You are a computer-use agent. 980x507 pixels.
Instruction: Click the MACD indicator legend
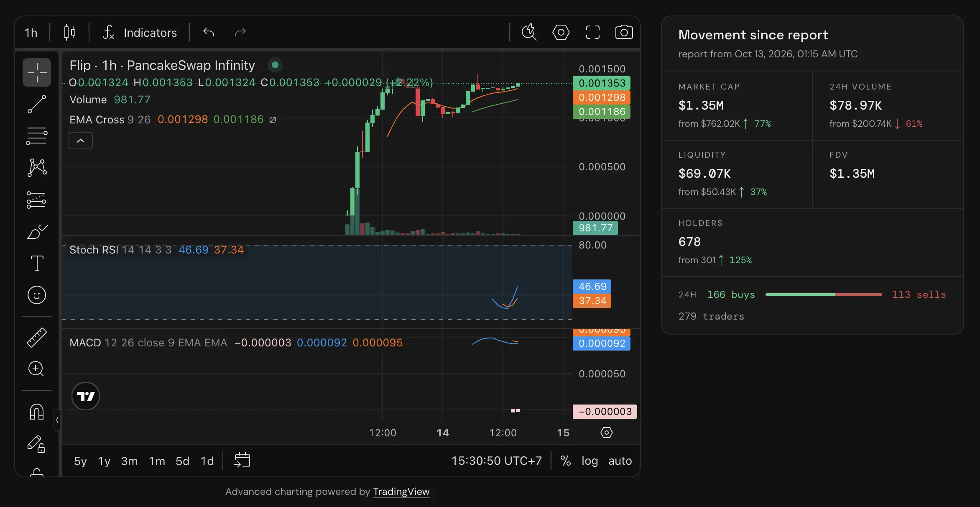coord(85,343)
